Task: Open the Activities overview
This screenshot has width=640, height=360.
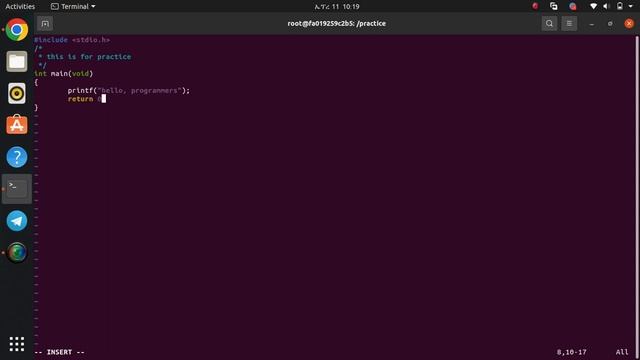Action: pos(20,7)
